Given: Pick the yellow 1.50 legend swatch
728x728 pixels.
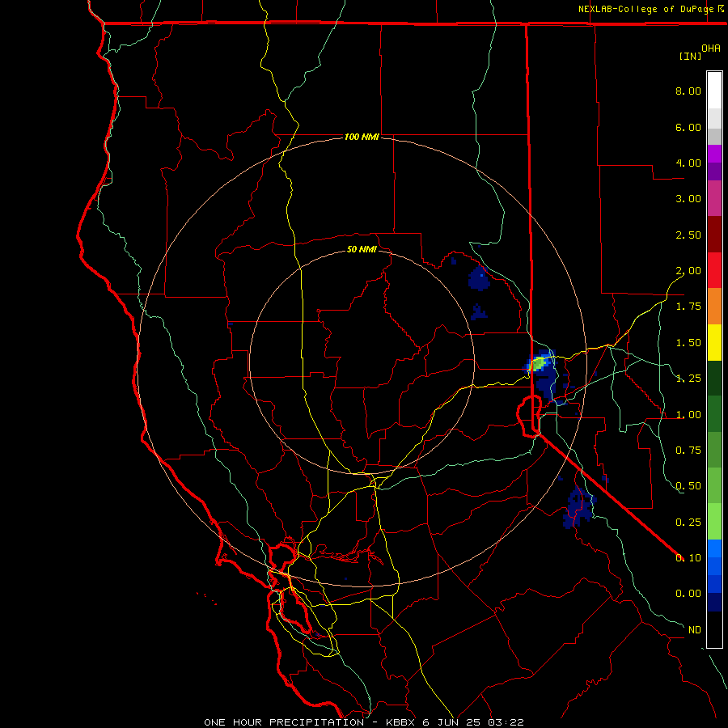Looking at the screenshot, I should point(714,342).
